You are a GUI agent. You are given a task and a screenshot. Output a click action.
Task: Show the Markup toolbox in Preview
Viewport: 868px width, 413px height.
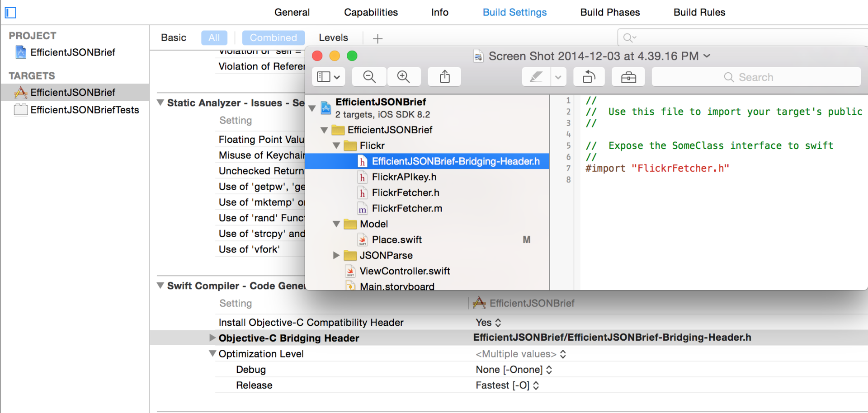pyautogui.click(x=628, y=77)
